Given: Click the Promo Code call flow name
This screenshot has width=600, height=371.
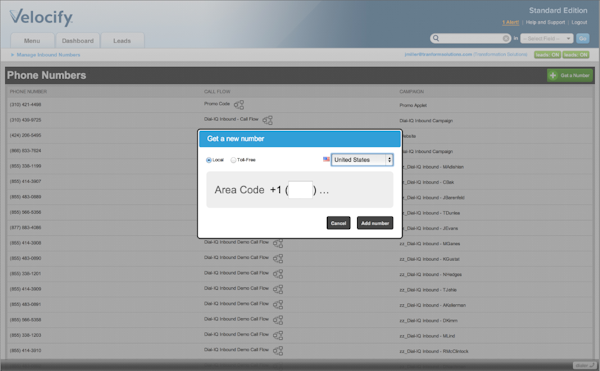Looking at the screenshot, I should [217, 104].
